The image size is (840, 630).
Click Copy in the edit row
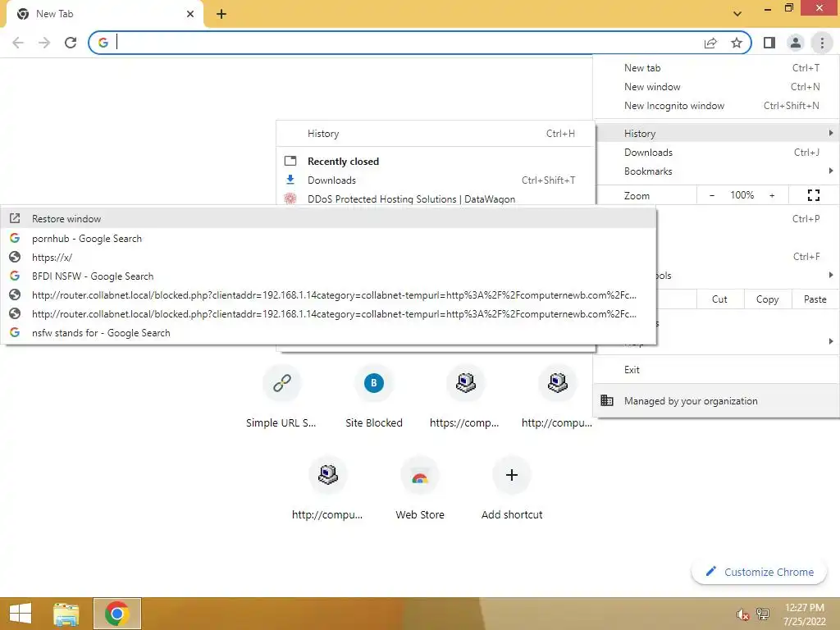pyautogui.click(x=767, y=299)
